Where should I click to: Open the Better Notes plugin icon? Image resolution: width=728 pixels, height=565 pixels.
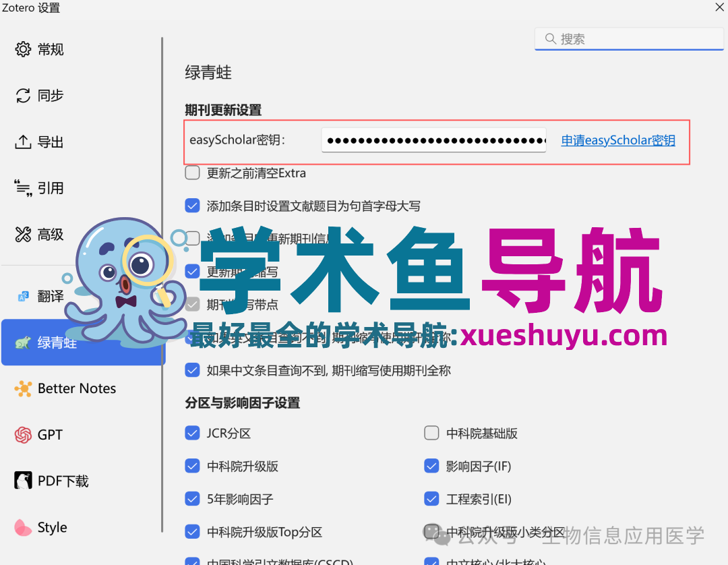click(23, 388)
